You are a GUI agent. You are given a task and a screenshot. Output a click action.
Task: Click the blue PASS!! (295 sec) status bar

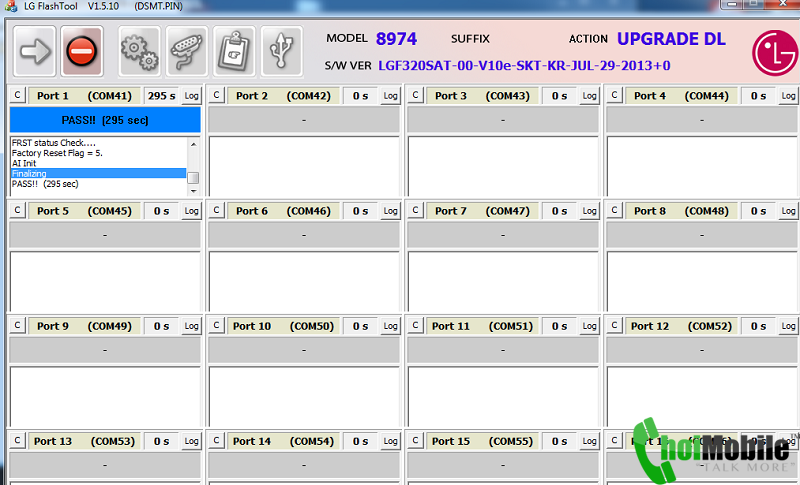click(x=105, y=120)
